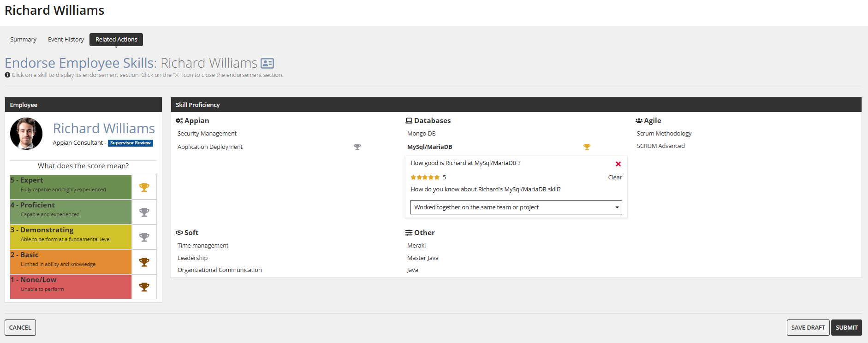Image resolution: width=868 pixels, height=343 pixels.
Task: Click the grey trophy next to Application Deployment
Action: tap(357, 147)
